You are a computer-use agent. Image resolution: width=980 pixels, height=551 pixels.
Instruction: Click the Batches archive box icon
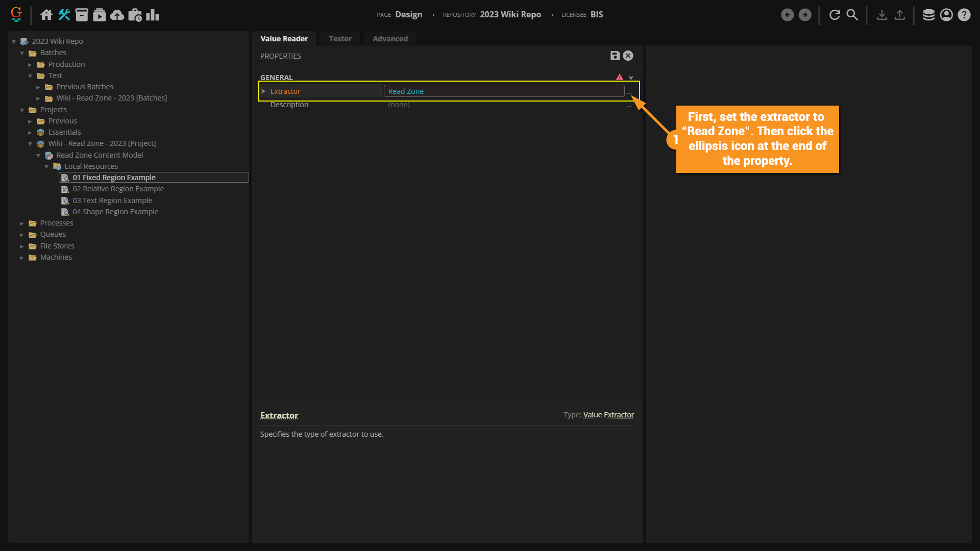point(82,15)
